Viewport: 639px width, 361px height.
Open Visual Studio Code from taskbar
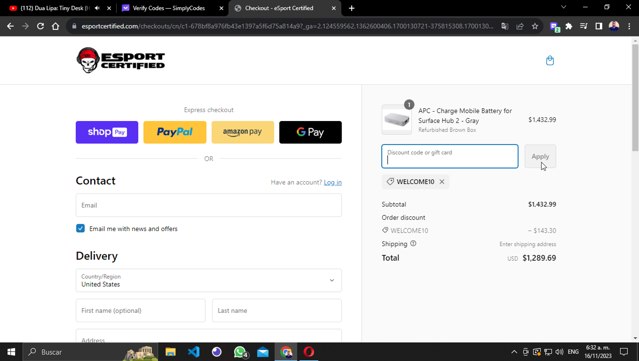click(194, 352)
